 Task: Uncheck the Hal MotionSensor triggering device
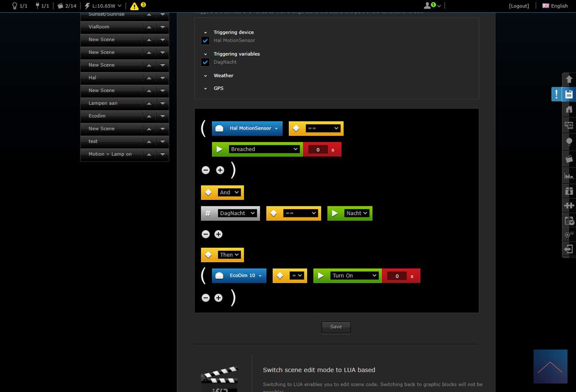205,41
